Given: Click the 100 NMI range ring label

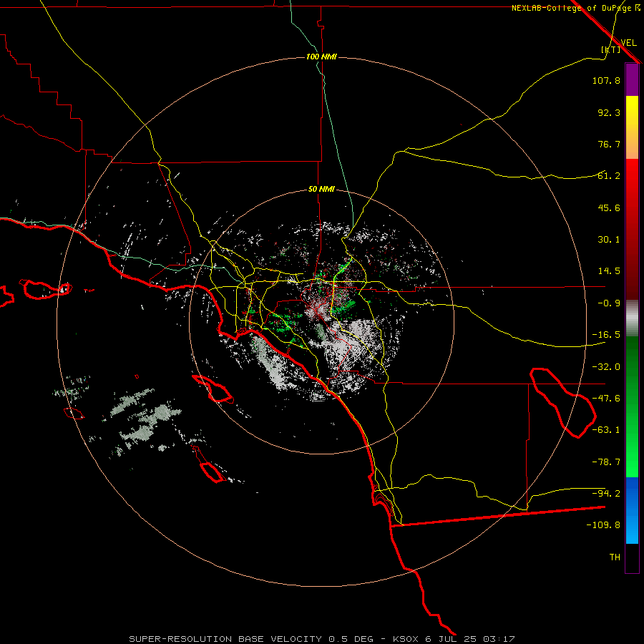Looking at the screenshot, I should [x=321, y=57].
